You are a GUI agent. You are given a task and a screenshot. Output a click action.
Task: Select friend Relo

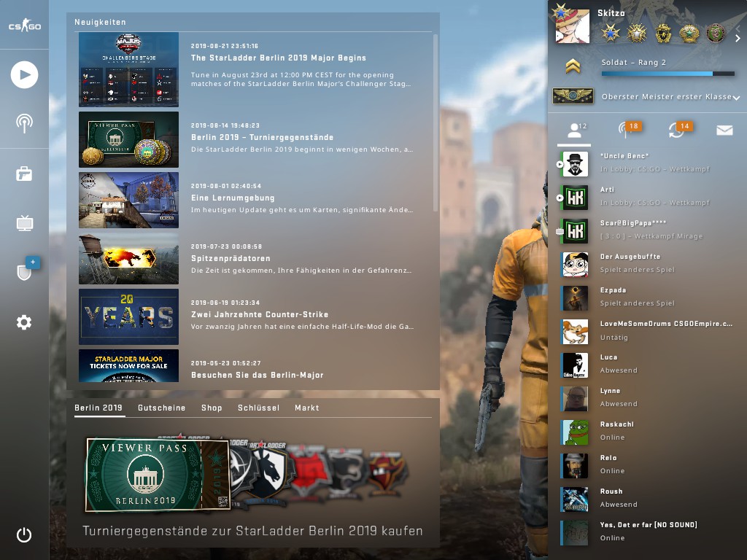(648, 466)
